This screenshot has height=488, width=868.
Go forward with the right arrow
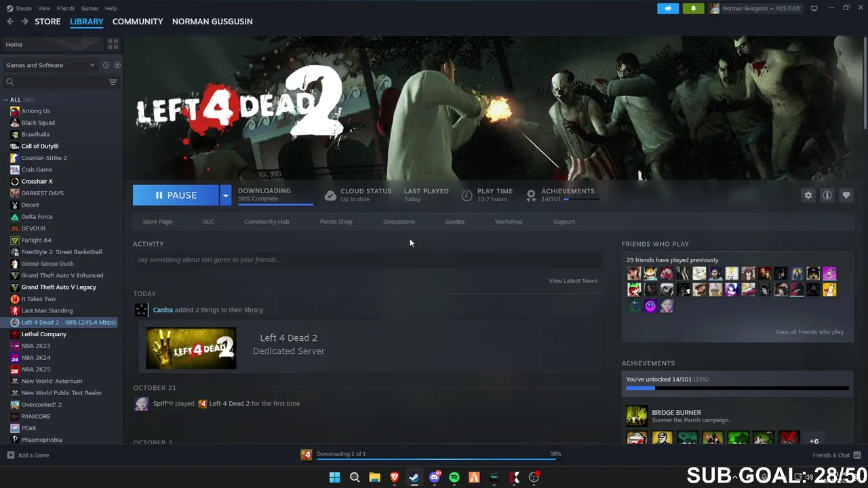[x=24, y=21]
